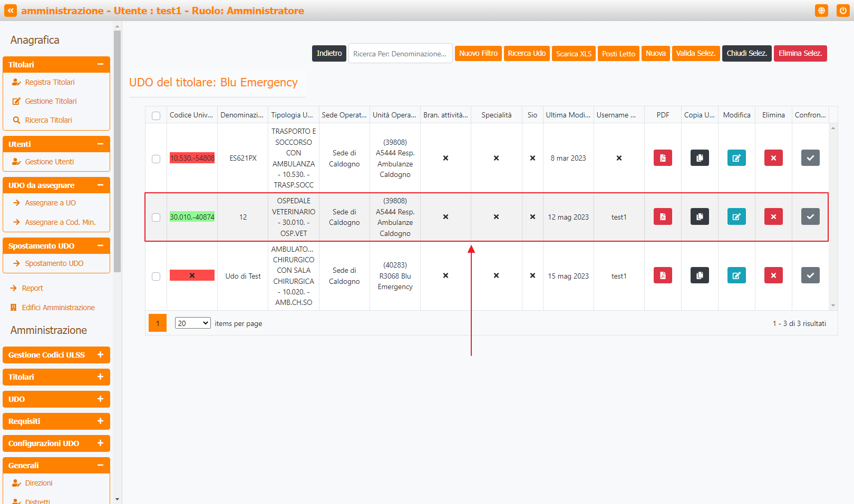Viewport: 854px width, 504px height.
Task: Open Gestione Utenti menu item
Action: tap(50, 162)
